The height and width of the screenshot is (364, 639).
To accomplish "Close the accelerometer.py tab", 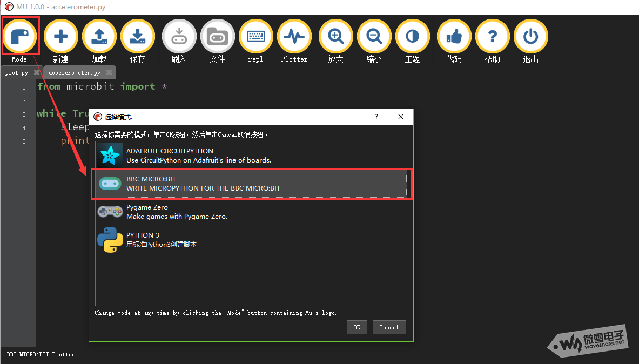I will point(109,72).
